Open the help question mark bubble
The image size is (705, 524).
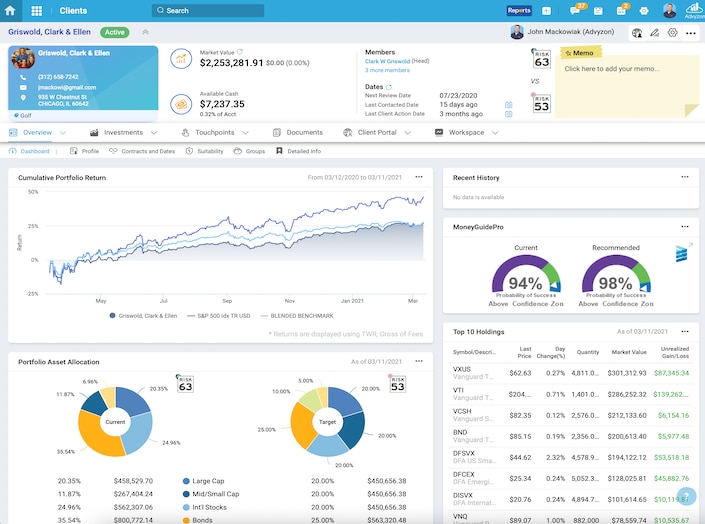tap(687, 496)
